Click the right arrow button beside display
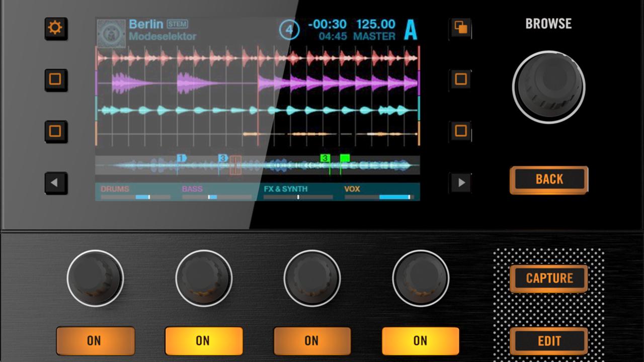 [x=461, y=183]
